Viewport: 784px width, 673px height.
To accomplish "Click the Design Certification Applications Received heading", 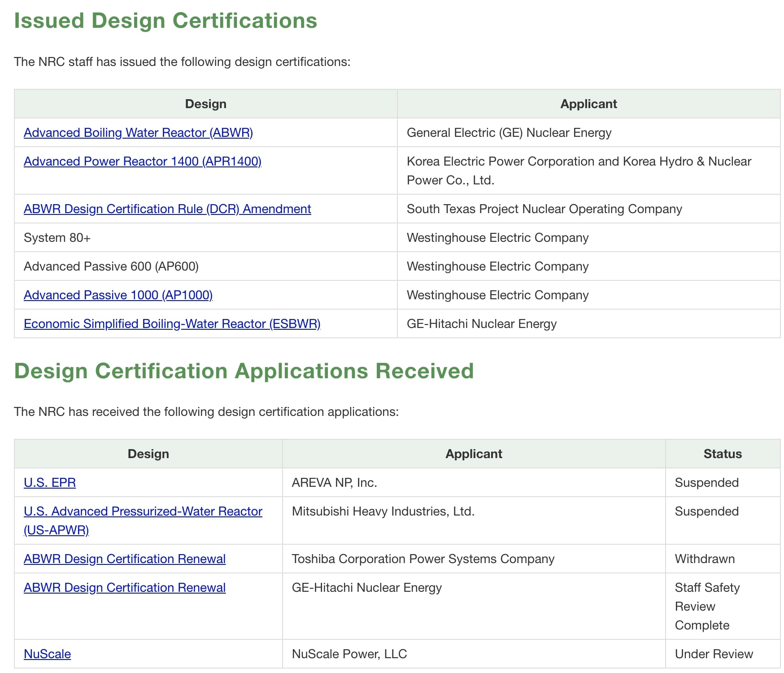I will (x=244, y=371).
